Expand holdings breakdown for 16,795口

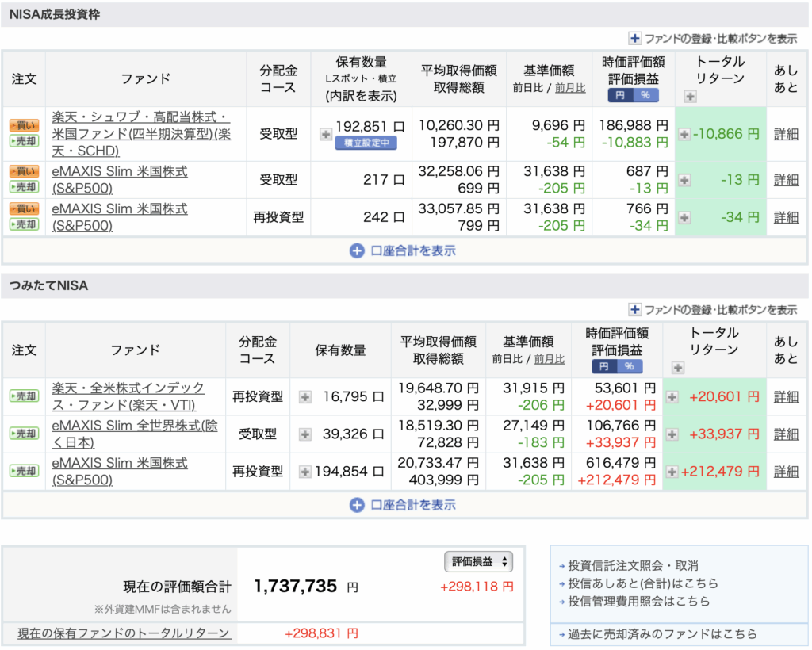tap(305, 397)
